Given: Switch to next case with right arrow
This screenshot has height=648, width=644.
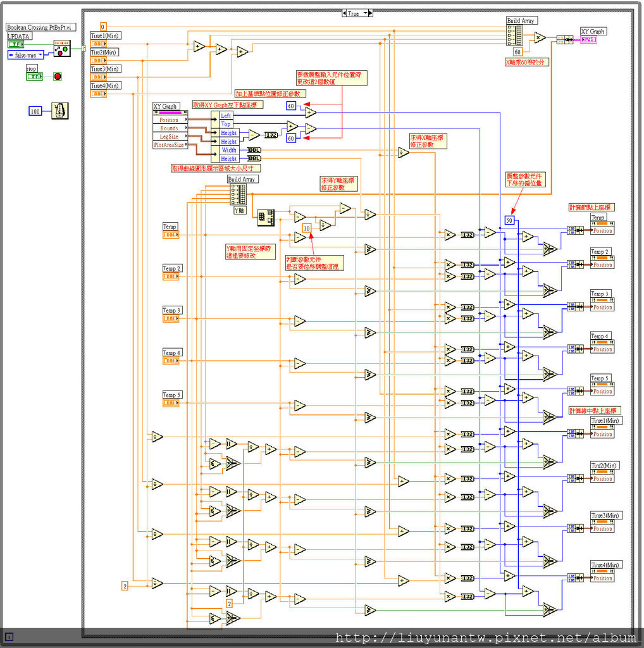Looking at the screenshot, I should click(x=369, y=13).
